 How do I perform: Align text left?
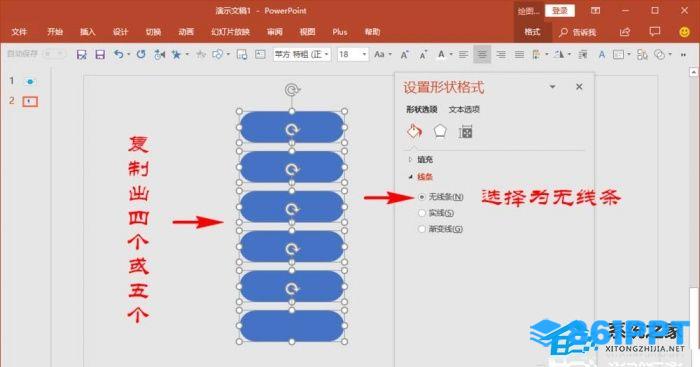(x=463, y=54)
